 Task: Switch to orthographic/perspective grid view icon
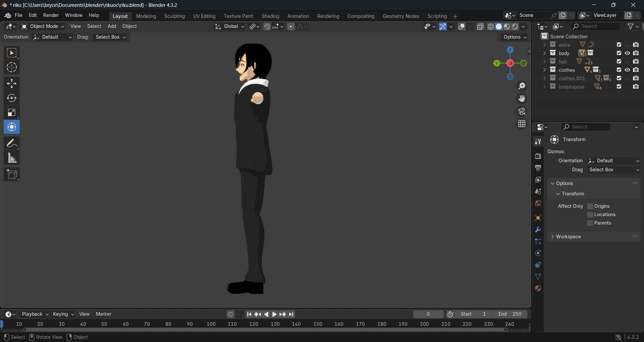(521, 124)
